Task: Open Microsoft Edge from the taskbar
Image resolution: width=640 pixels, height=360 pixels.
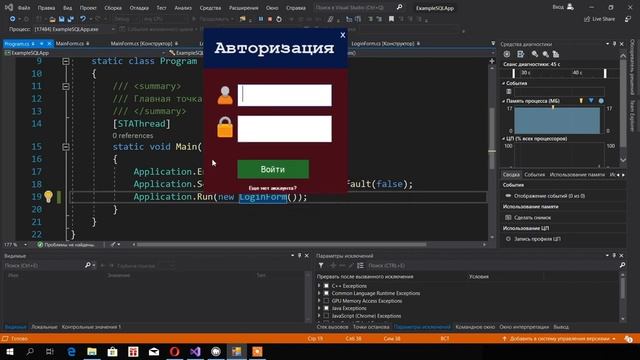Action: pos(71,351)
